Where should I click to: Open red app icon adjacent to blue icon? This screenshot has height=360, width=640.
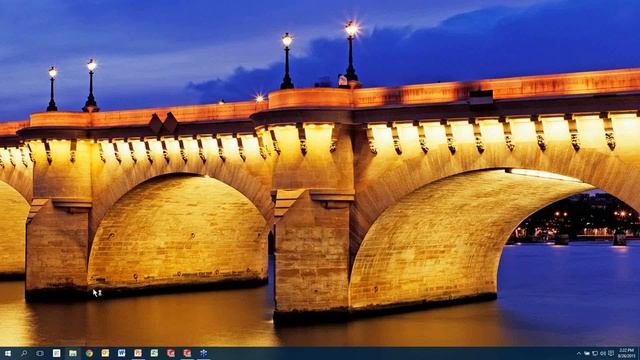187,353
